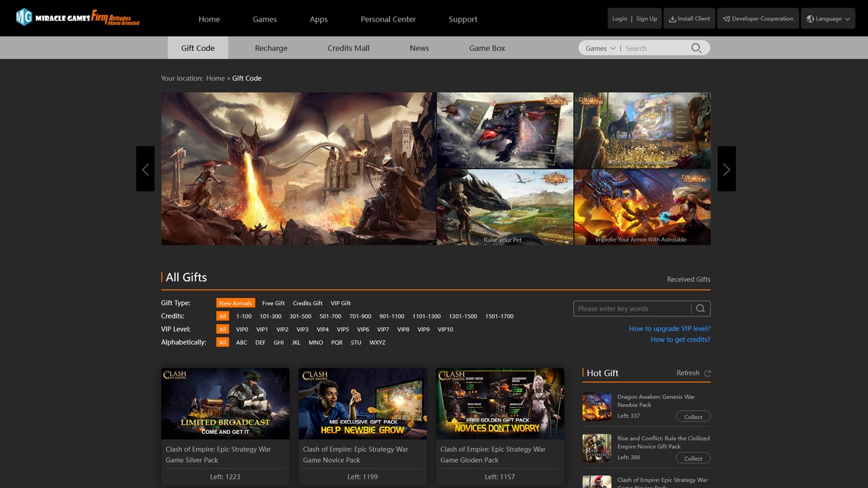Open Dragon Awaken: Genesis War Newbie Pack title
Viewport: 868px width, 488px height.
pos(656,401)
